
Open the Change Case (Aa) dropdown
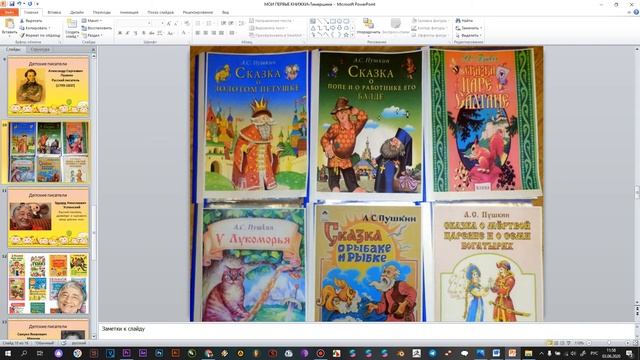pyautogui.click(x=171, y=33)
